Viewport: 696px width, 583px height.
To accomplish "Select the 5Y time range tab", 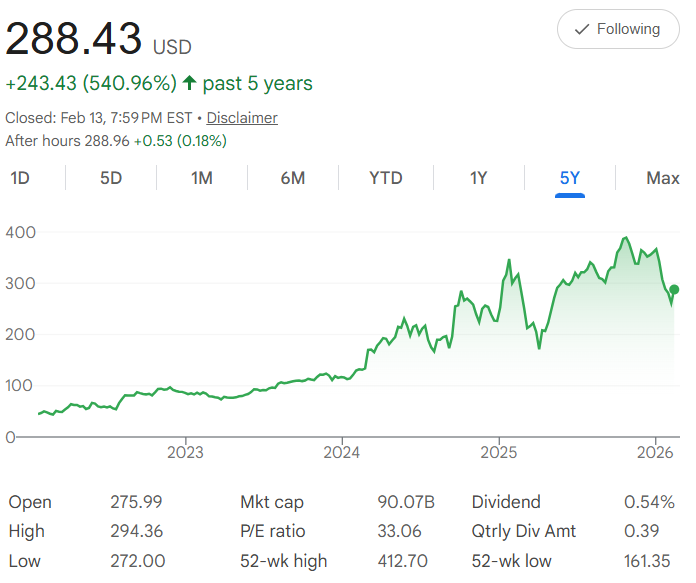I will click(x=570, y=178).
